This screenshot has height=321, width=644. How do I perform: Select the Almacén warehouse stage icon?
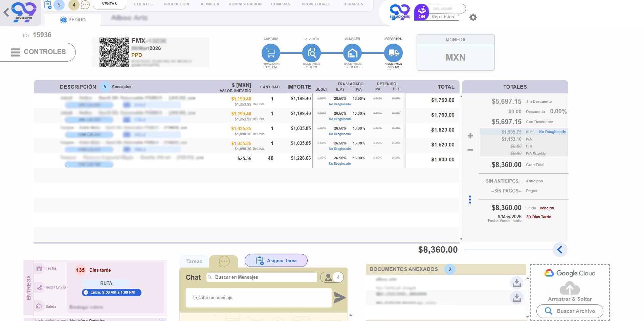(x=352, y=53)
